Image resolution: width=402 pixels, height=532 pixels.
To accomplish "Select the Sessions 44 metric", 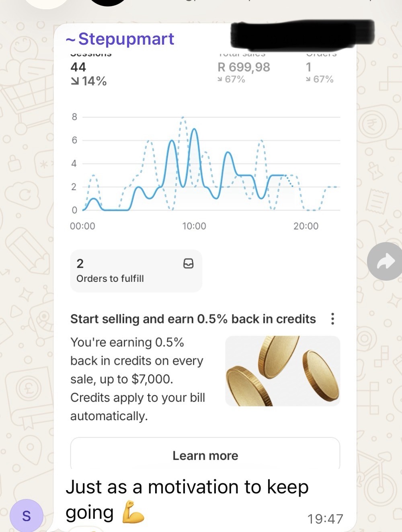I will click(89, 69).
